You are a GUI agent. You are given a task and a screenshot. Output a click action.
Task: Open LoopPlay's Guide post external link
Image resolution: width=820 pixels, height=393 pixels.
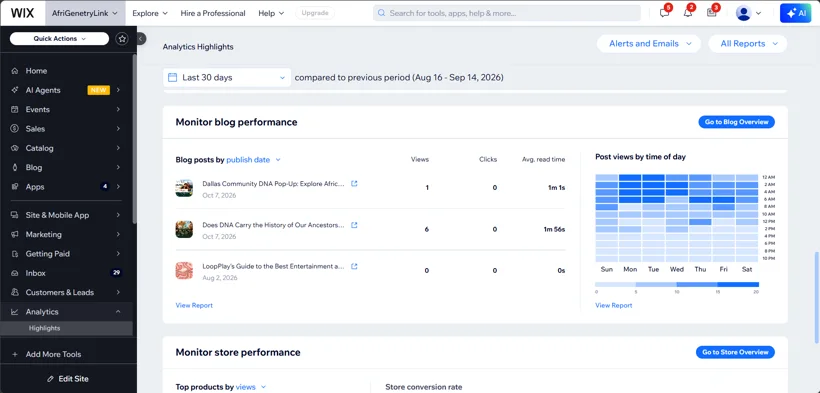(x=354, y=266)
